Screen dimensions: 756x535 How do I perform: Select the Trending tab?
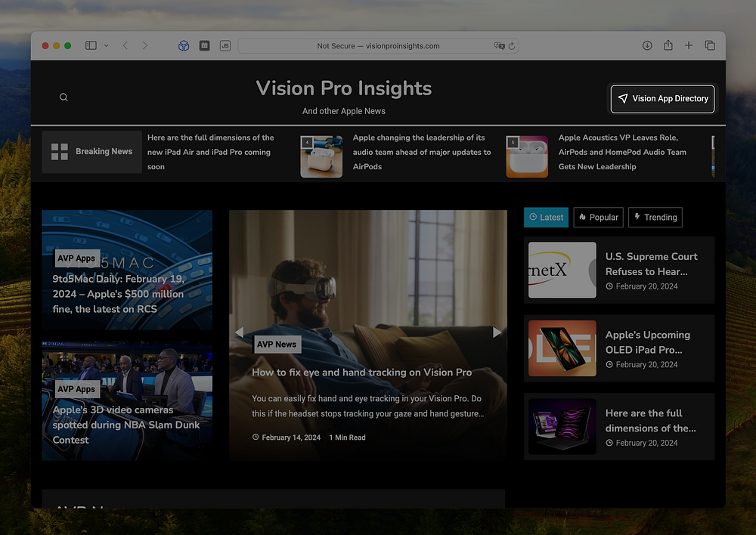(655, 218)
